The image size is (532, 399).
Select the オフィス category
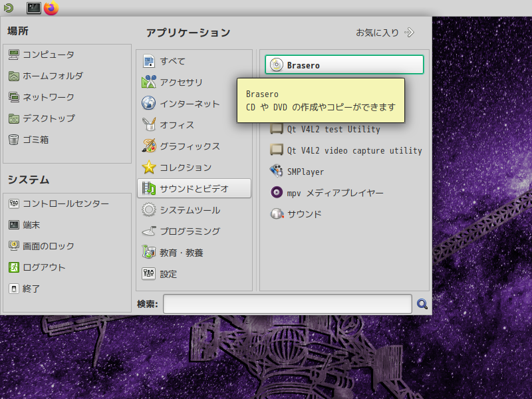[x=194, y=125]
